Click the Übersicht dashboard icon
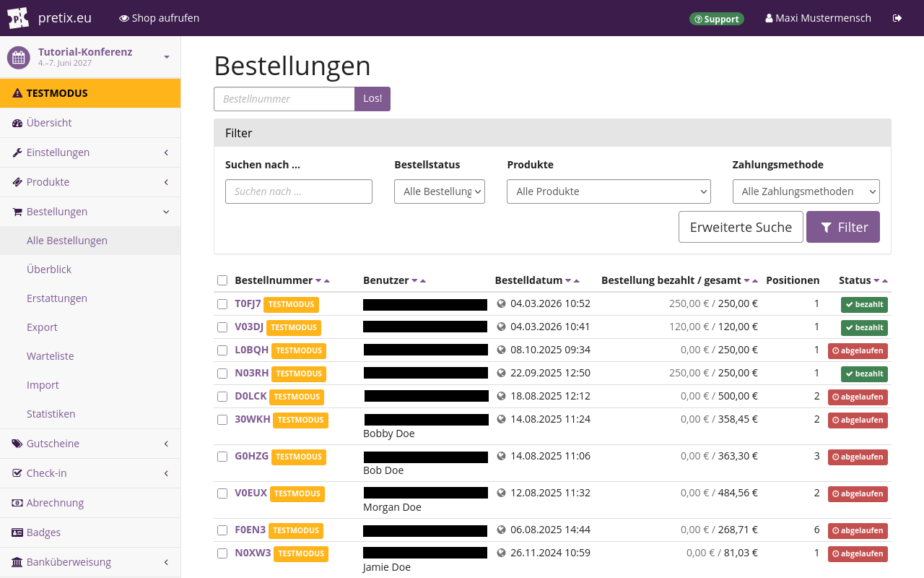This screenshot has height=578, width=924. point(17,123)
